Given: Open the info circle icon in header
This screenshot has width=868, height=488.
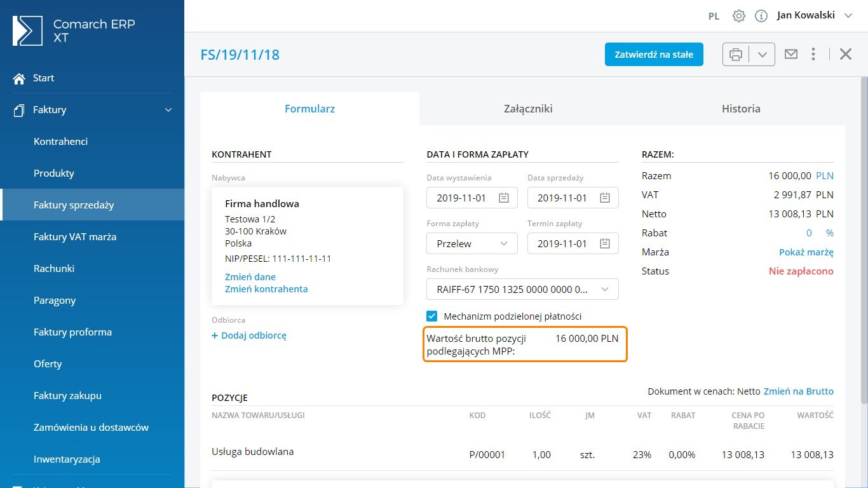Looking at the screenshot, I should (761, 16).
